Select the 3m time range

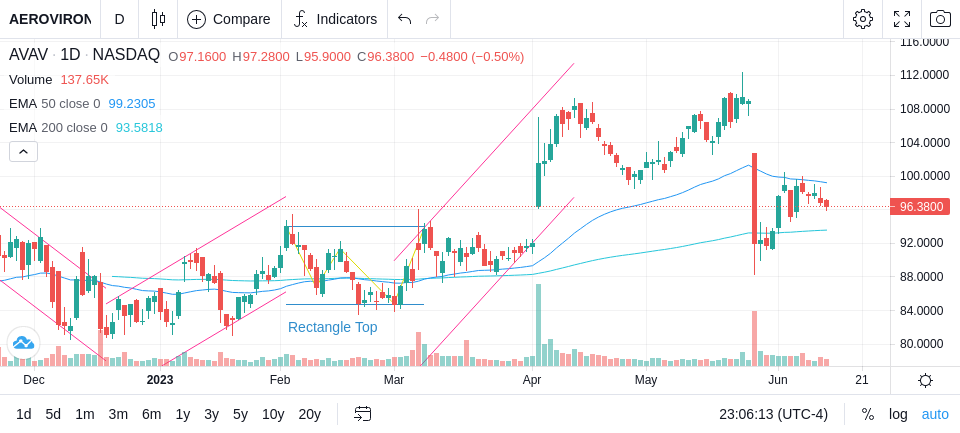click(x=118, y=415)
